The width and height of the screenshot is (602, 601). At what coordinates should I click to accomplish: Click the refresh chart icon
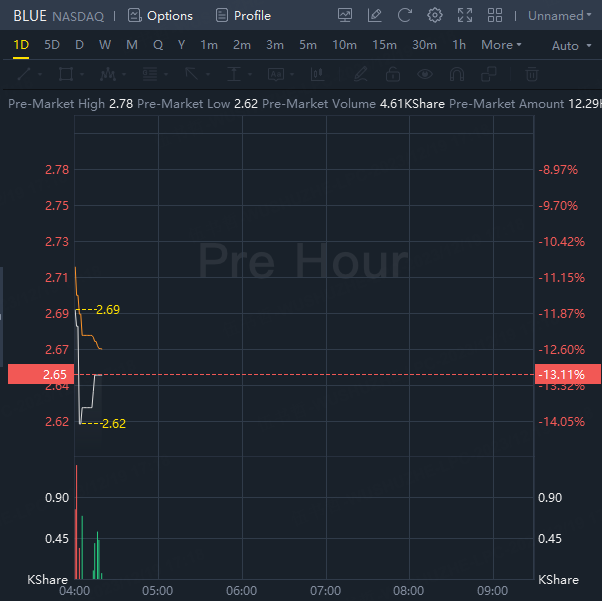[404, 16]
